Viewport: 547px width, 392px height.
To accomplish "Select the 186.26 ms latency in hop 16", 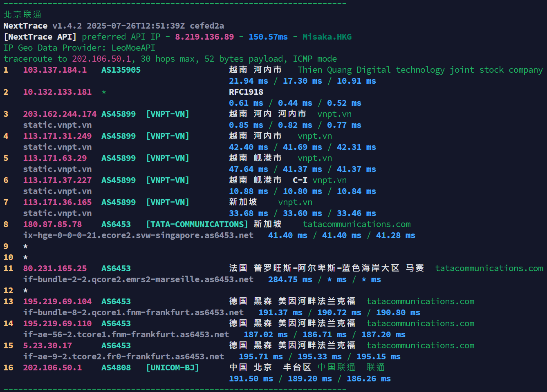I will (x=369, y=379).
